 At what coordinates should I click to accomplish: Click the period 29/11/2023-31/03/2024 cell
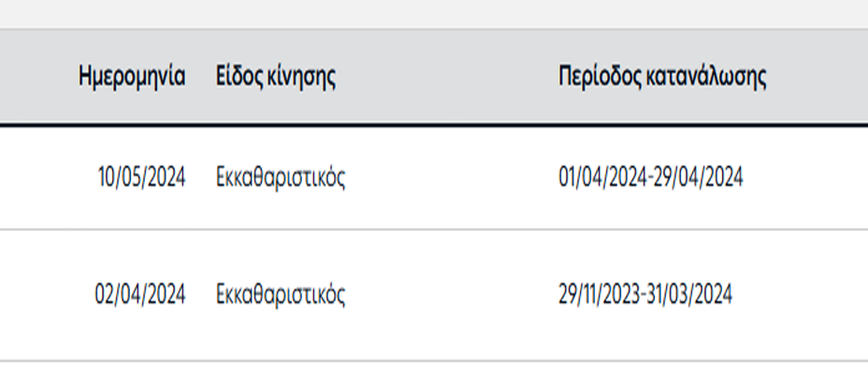645,295
